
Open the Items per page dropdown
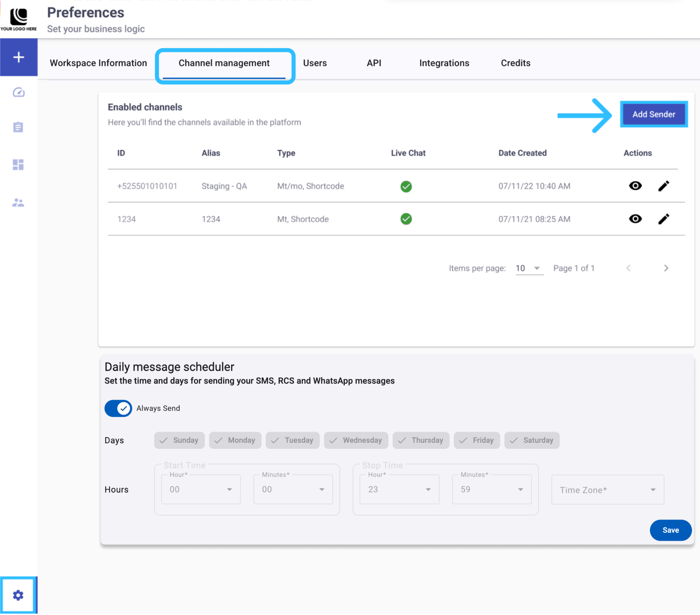529,268
